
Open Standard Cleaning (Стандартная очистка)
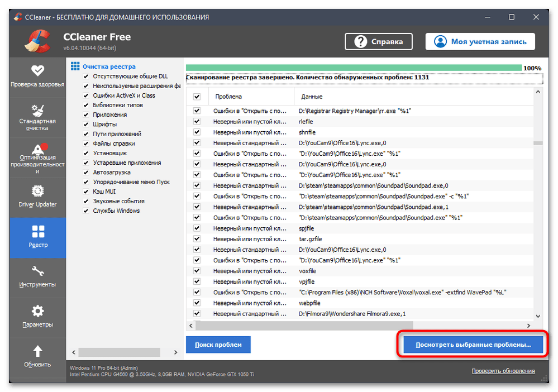coord(37,117)
